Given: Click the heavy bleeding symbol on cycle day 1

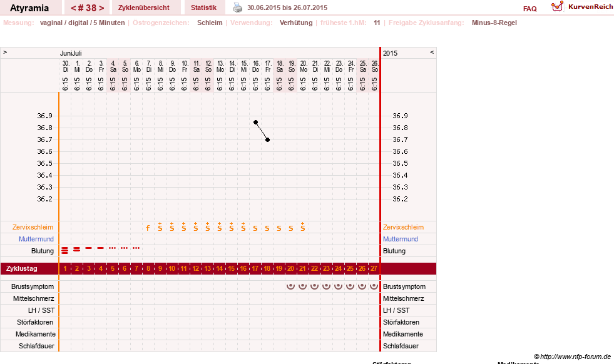Looking at the screenshot, I should click(65, 251).
